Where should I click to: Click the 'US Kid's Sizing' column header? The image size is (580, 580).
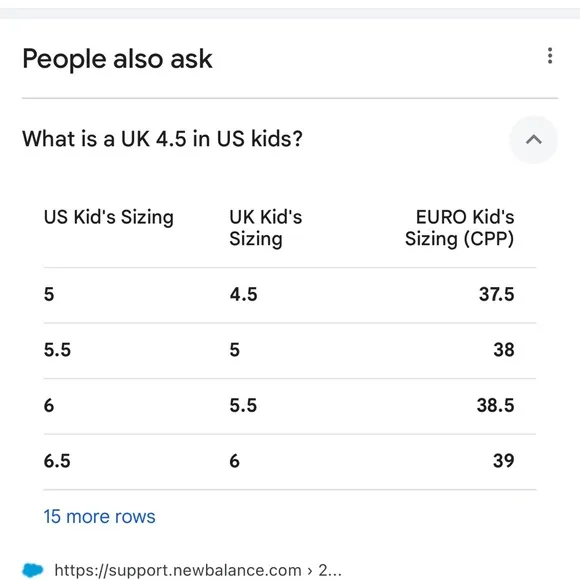coord(109,217)
